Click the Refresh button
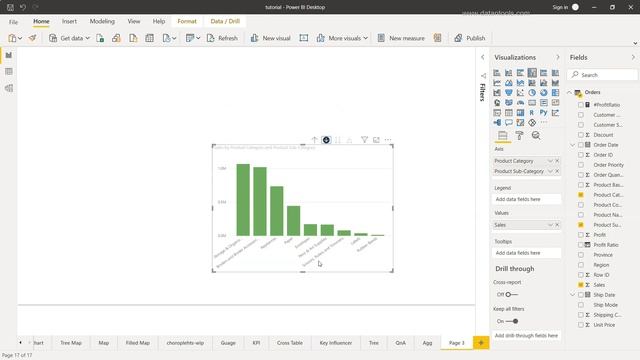 pos(222,38)
